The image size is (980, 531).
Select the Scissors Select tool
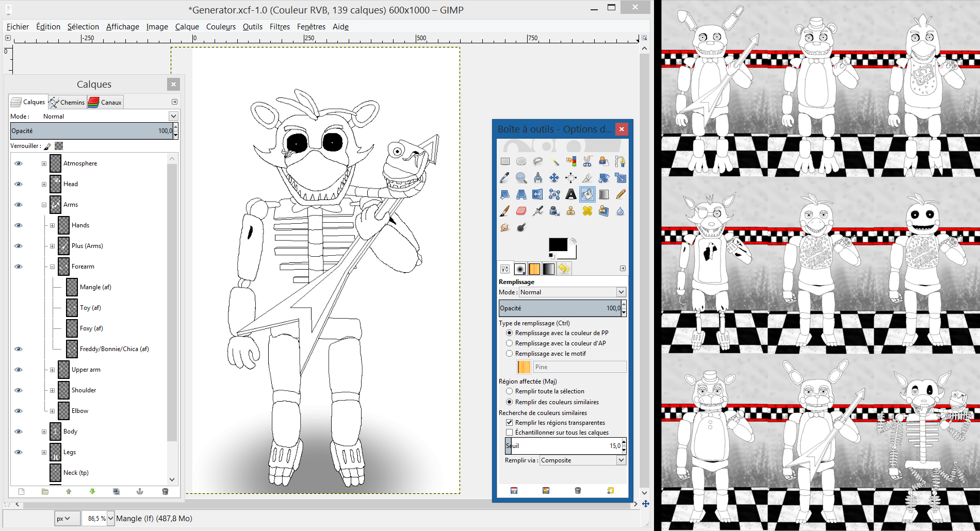click(587, 161)
